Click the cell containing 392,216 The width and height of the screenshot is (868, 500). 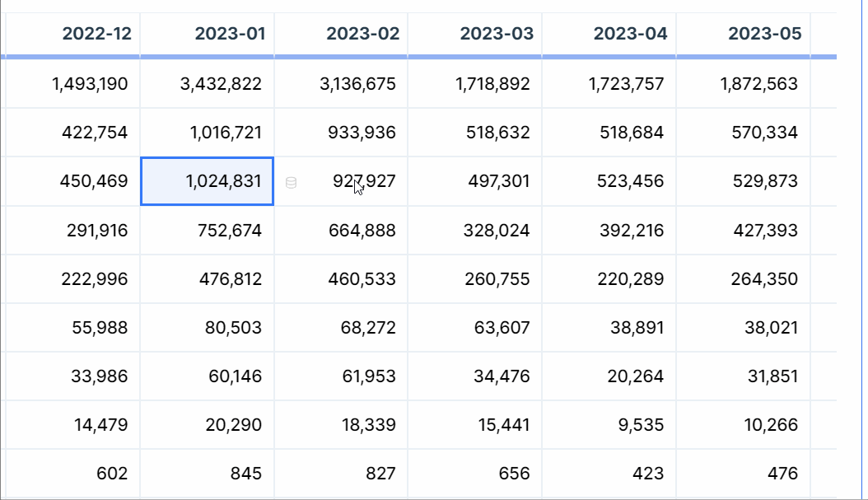(x=626, y=230)
